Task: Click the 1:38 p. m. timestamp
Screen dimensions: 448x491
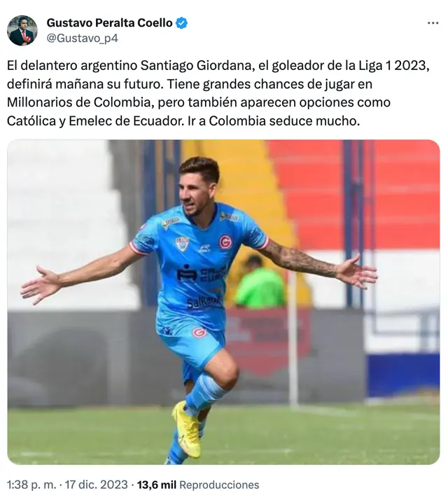Action: coord(32,485)
